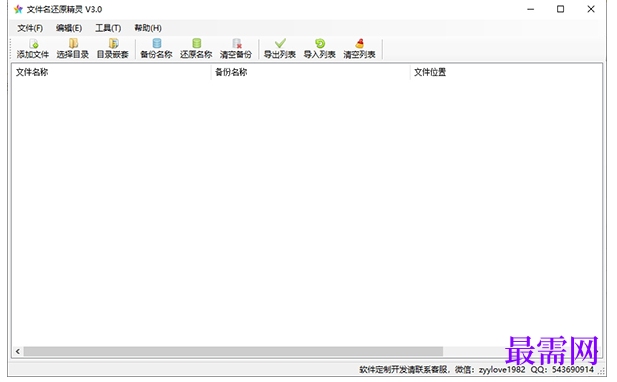
Task: Close the application window
Action: (591, 9)
